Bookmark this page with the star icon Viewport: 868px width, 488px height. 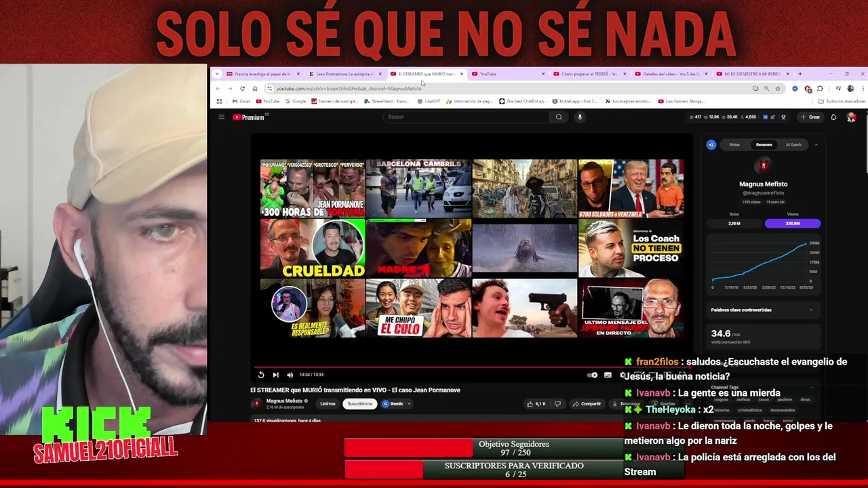(778, 89)
